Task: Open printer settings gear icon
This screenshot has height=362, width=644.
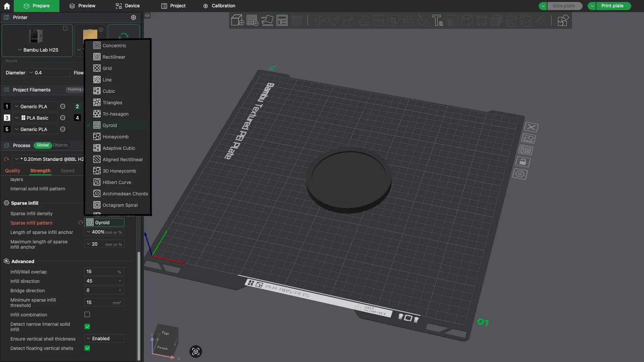Action: pos(133,17)
